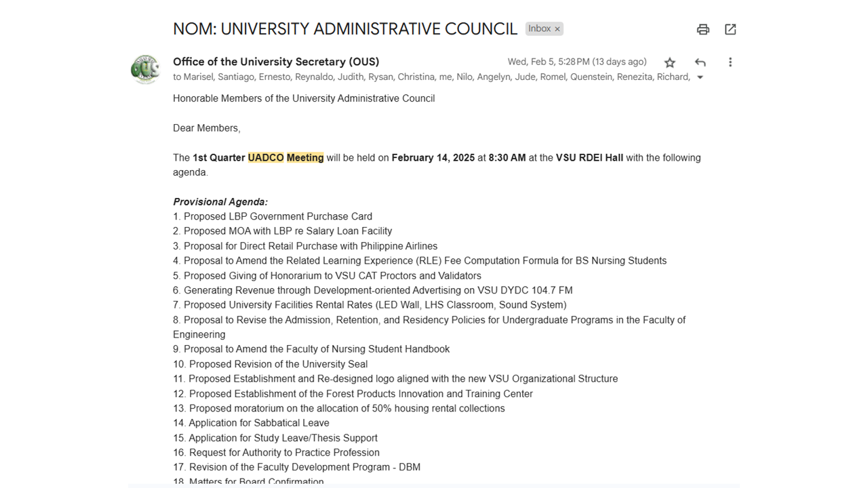Select the email subject NOM: UNIVERSITY ADMINISTRATIVE COUNCIL

pos(344,29)
